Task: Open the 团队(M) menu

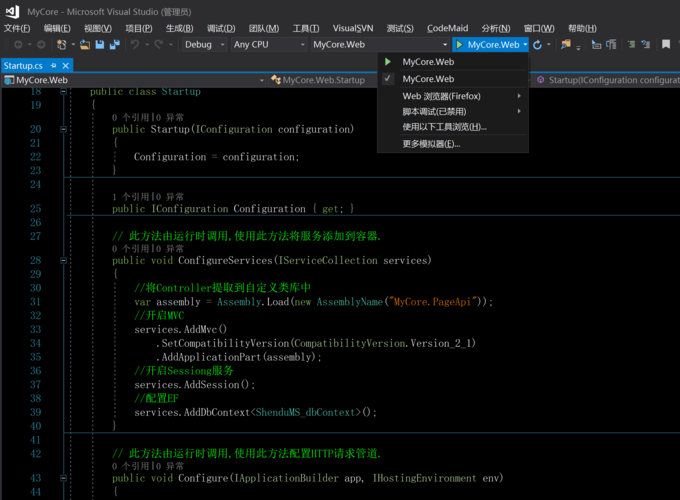Action: pos(264,29)
